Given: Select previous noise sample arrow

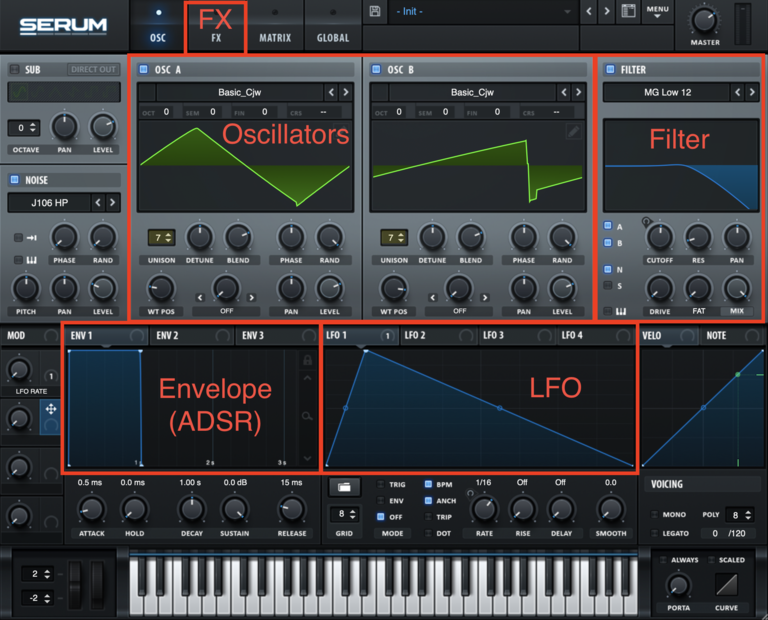Looking at the screenshot, I should pos(98,202).
